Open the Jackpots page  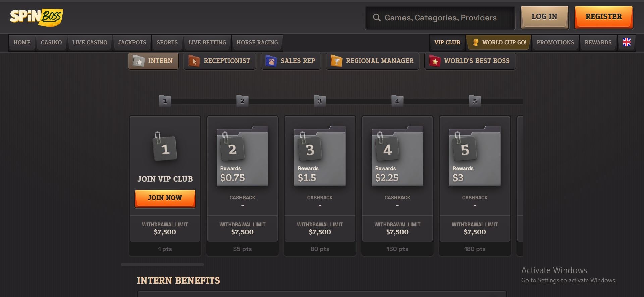tap(132, 43)
